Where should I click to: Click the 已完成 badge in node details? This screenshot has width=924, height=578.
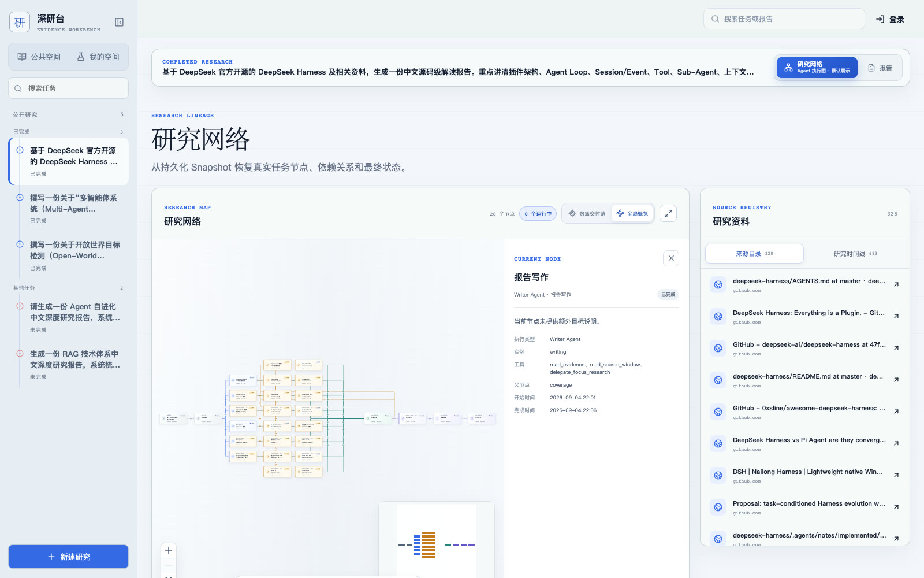[x=668, y=294]
